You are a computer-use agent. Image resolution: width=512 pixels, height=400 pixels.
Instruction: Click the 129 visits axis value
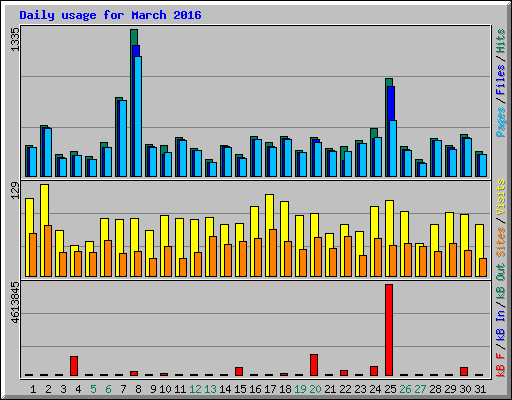(x=15, y=191)
